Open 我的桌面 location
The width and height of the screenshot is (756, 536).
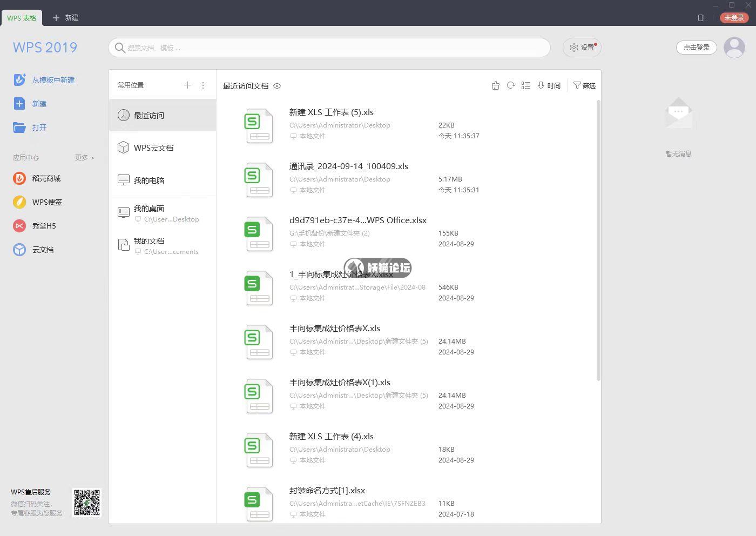coord(163,213)
